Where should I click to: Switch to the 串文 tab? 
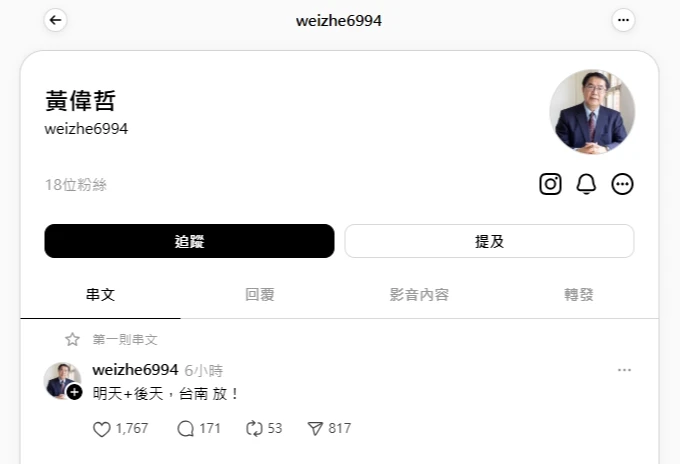pos(100,295)
